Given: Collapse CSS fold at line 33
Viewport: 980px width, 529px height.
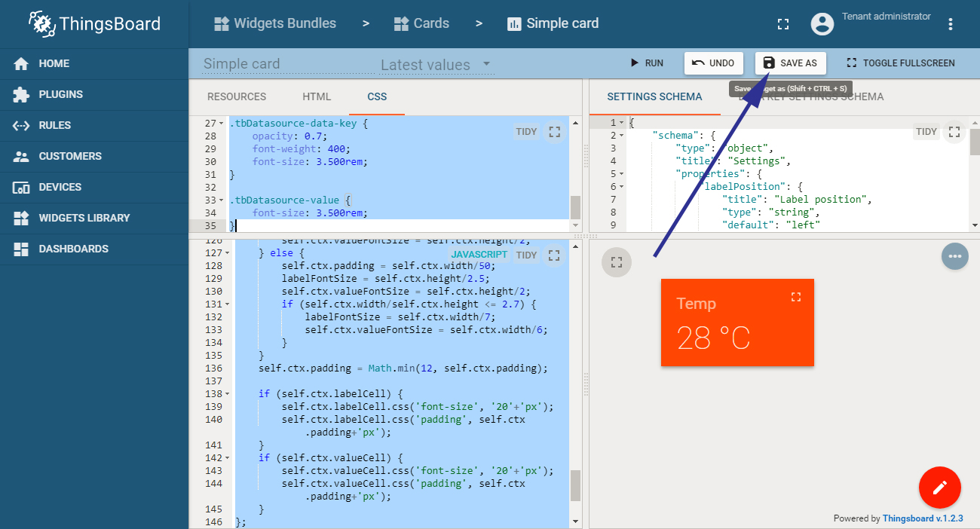Looking at the screenshot, I should [221, 200].
